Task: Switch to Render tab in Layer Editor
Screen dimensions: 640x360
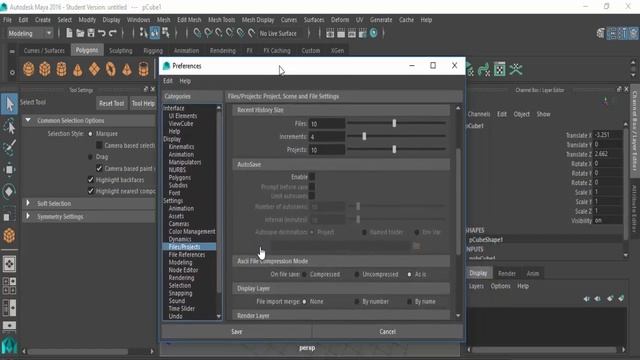Action: (x=507, y=273)
